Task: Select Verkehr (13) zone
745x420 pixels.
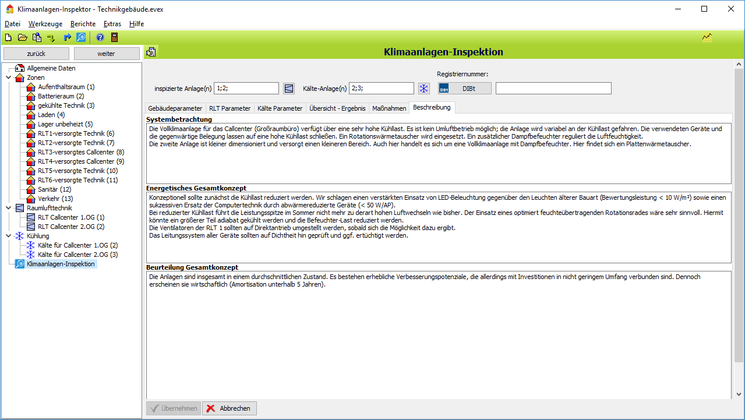Action: [56, 199]
